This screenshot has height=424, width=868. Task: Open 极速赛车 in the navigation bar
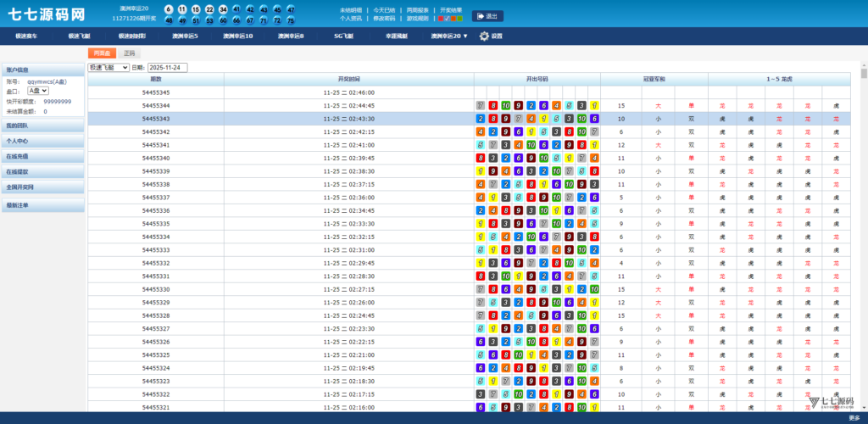27,36
